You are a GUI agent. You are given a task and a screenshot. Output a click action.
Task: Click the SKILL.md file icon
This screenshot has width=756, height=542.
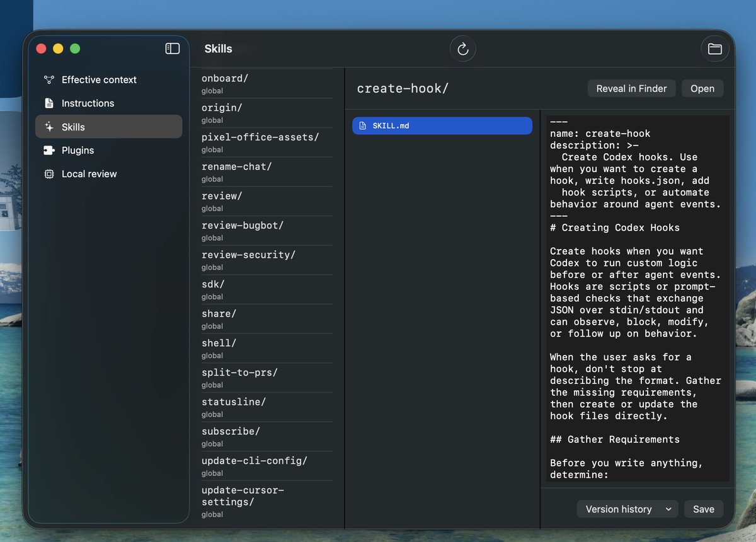coord(362,126)
